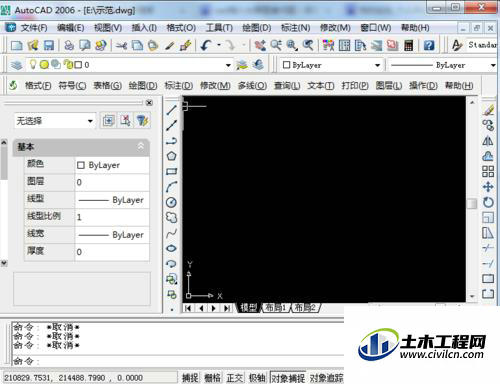The height and width of the screenshot is (384, 500).
Task: Toggle 对象捕捉 object snap in status bar
Action: (x=288, y=378)
